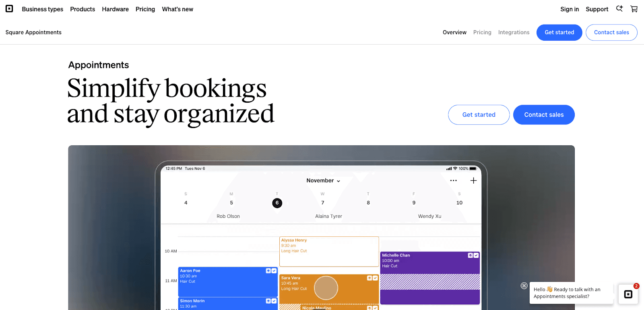Click the hero Contact sales blue button
The height and width of the screenshot is (310, 644).
[544, 115]
